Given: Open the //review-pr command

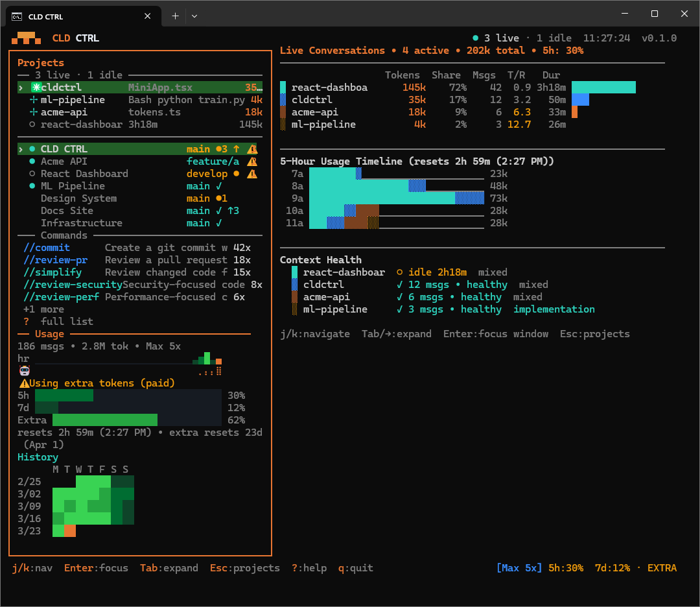Looking at the screenshot, I should click(x=55, y=260).
